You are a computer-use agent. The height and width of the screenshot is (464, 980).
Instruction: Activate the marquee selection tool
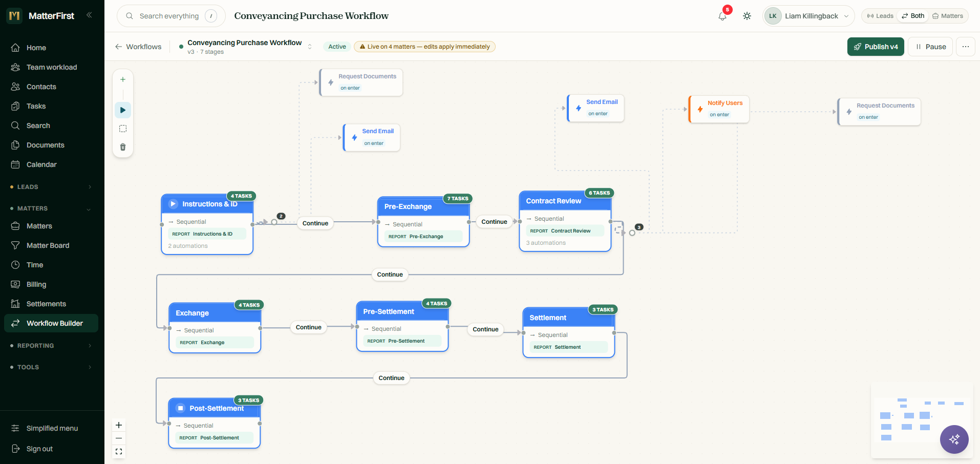(123, 129)
